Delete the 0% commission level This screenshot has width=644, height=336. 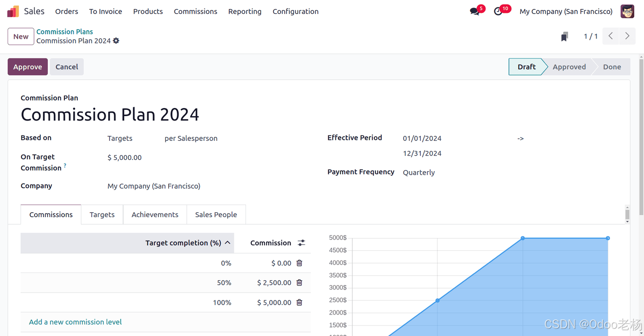(x=300, y=263)
